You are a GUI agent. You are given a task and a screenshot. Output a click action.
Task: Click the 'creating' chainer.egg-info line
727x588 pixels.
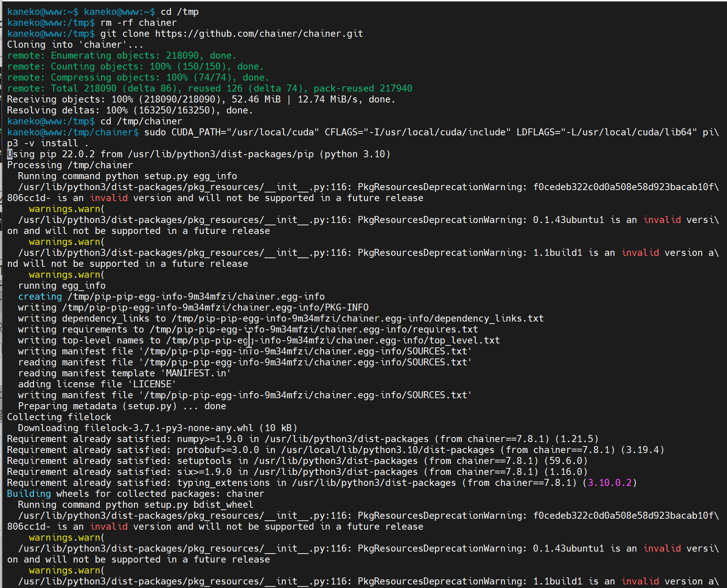point(171,297)
